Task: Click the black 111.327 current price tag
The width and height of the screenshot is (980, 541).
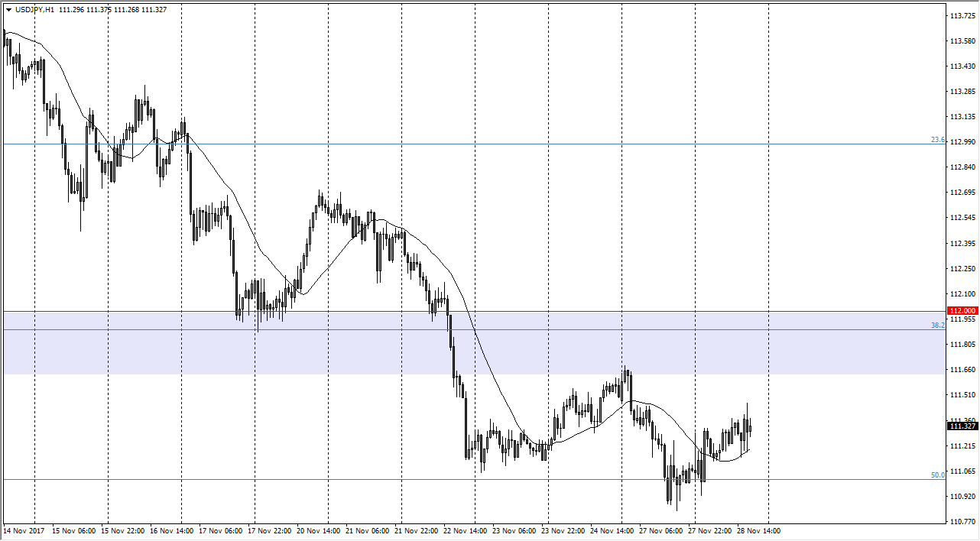Action: 962,426
